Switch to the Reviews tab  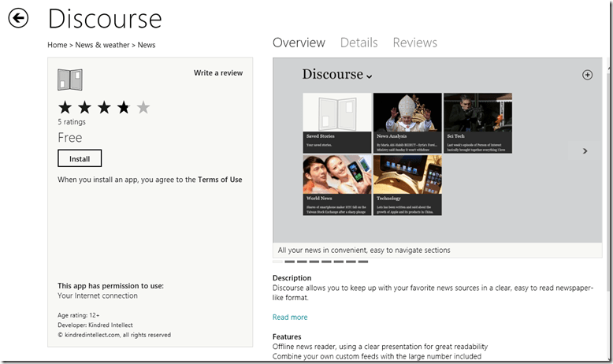pyautogui.click(x=414, y=43)
